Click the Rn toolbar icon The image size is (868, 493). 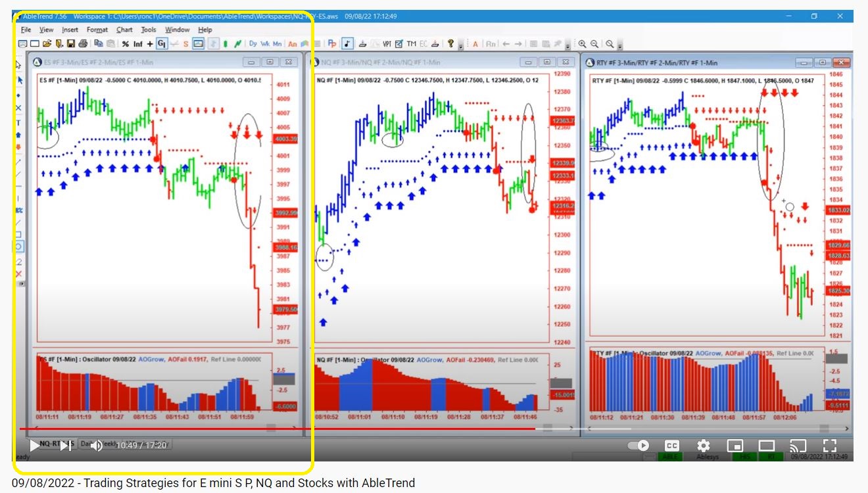pyautogui.click(x=491, y=44)
